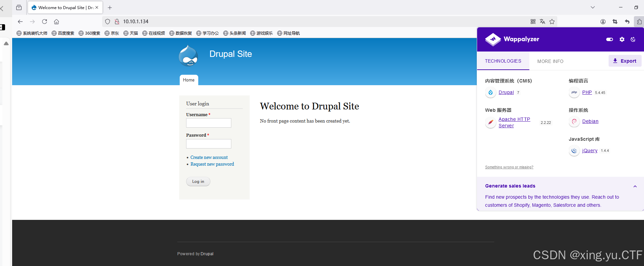Click the Drupal icon in Wappalyzer CMS list

pos(491,93)
